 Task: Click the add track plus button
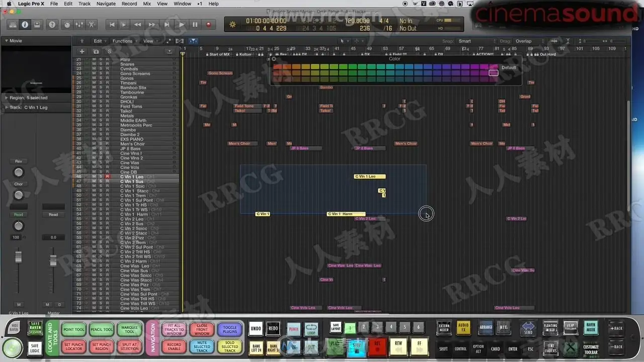point(82,51)
